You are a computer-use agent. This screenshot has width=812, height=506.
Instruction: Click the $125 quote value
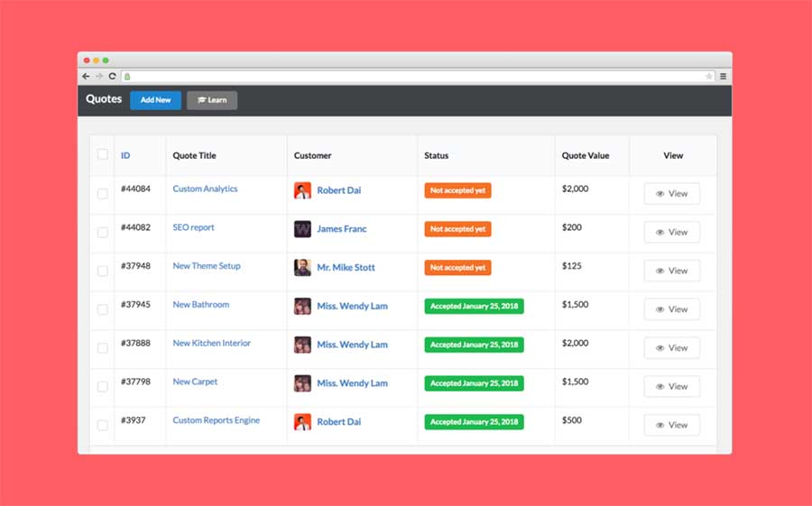(x=572, y=266)
